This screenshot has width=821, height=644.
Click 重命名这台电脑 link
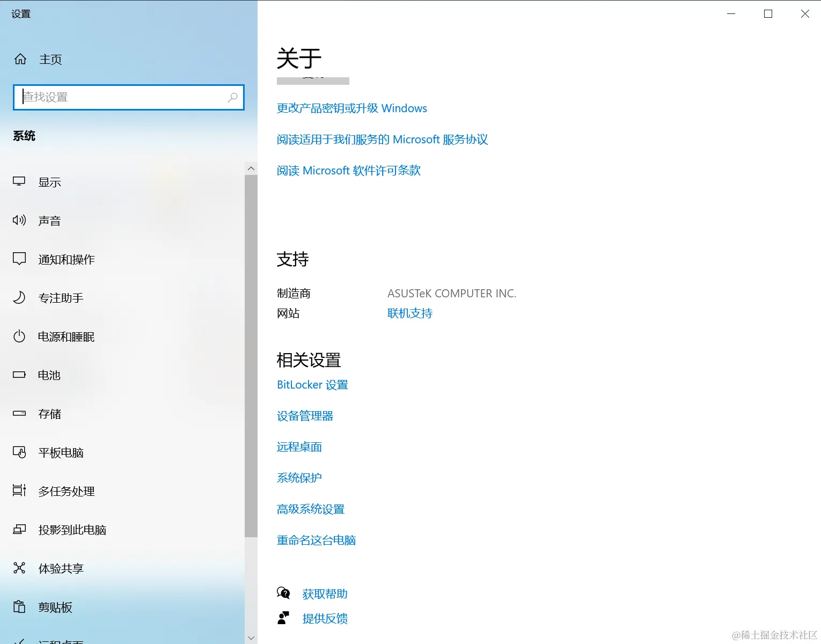point(316,540)
